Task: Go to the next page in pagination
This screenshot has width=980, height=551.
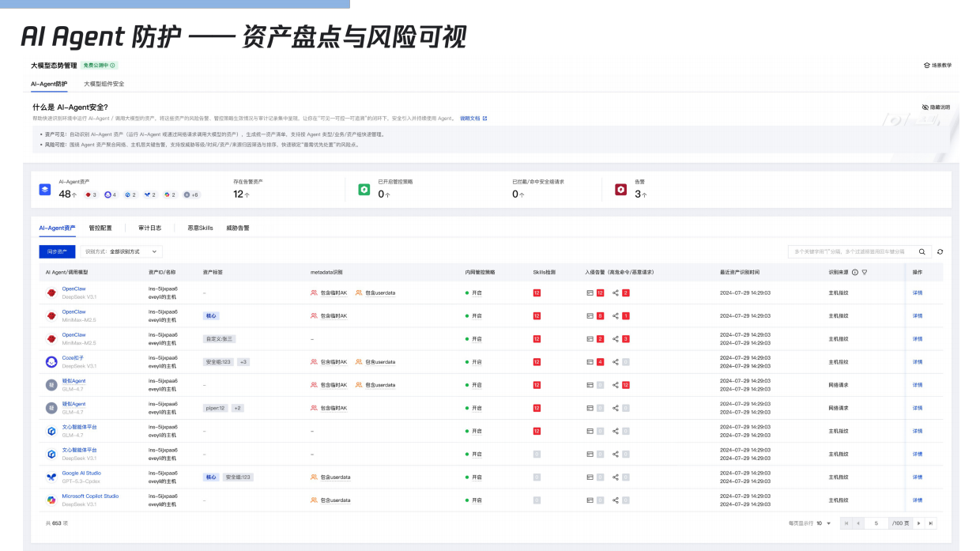Action: (919, 523)
